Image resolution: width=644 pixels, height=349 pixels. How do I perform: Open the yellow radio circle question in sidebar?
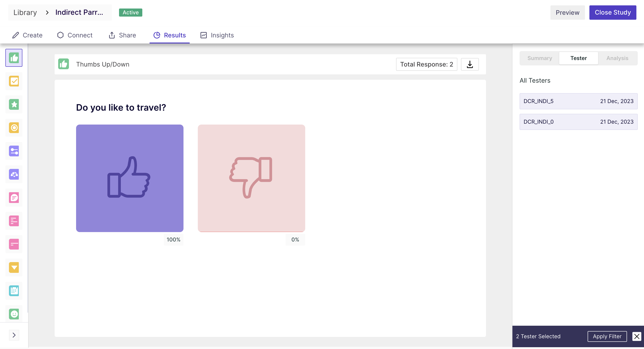pos(14,128)
